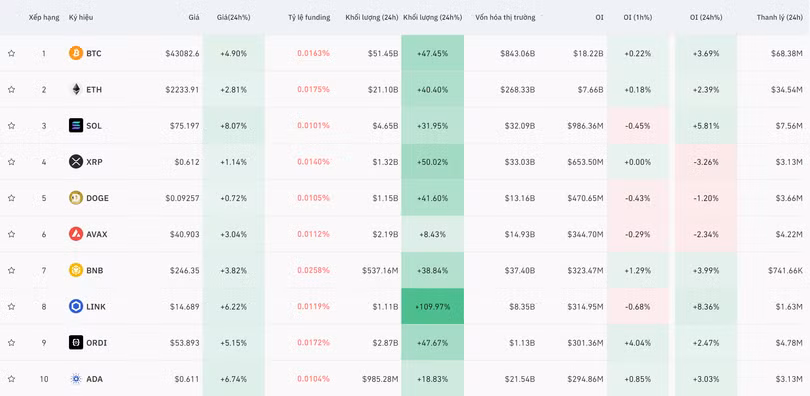Open the LINK symbol link
Screen dimensions: 810x396
[x=96, y=306]
